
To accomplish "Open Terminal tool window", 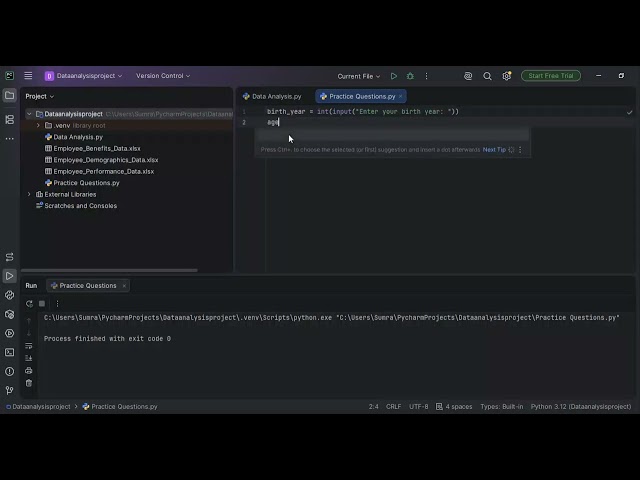I will [9, 352].
